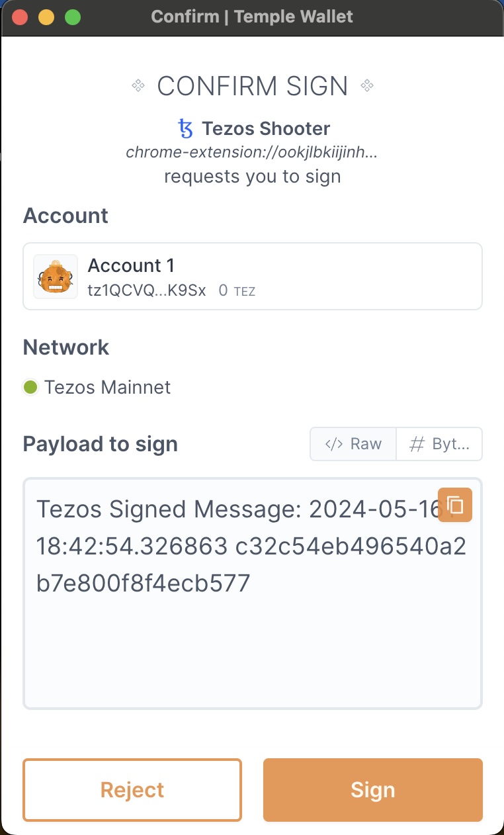Viewport: 504px width, 835px height.
Task: Click the Tezos logo beside Tezos Shooter
Action: [185, 128]
